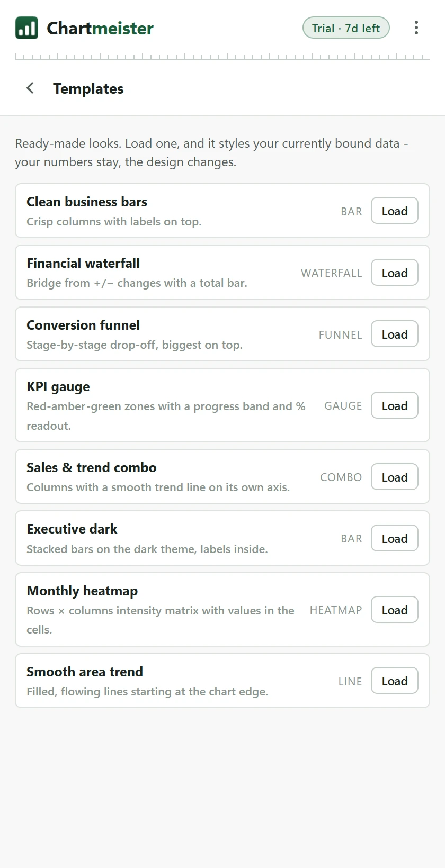Select the Financial waterfall card title

click(83, 263)
